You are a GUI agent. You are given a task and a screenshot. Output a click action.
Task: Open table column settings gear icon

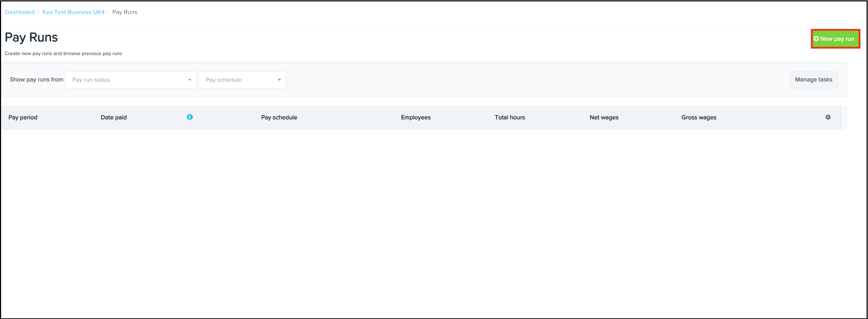point(828,117)
